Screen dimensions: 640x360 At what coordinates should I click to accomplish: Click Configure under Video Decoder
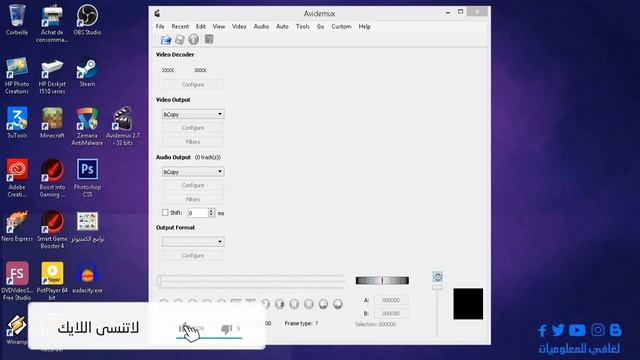point(193,84)
